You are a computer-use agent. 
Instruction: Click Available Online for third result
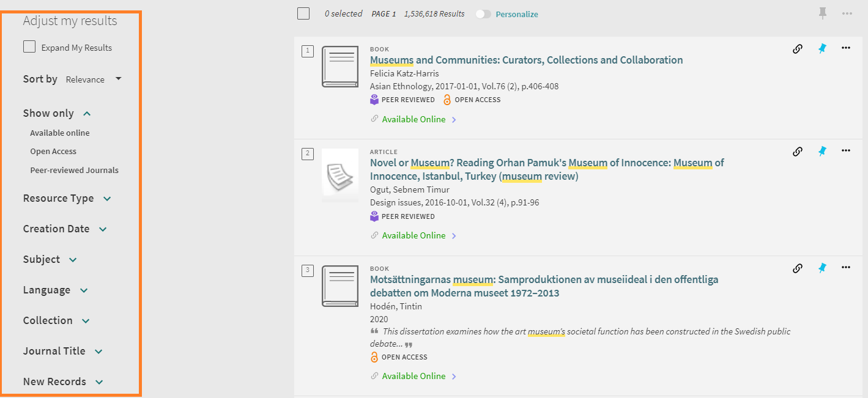pyautogui.click(x=414, y=376)
